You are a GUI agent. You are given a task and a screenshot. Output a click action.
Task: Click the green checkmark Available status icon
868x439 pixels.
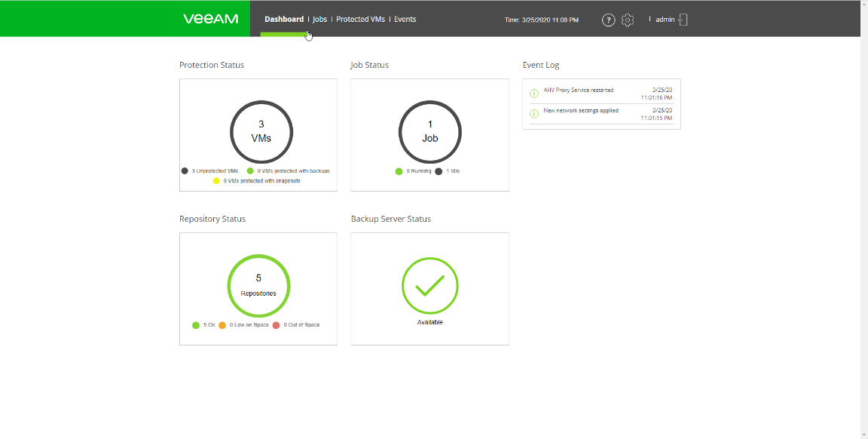coord(429,285)
